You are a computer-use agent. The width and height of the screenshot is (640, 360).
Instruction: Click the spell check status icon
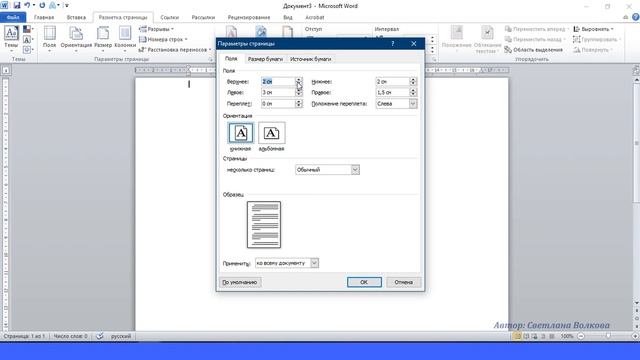coord(100,336)
